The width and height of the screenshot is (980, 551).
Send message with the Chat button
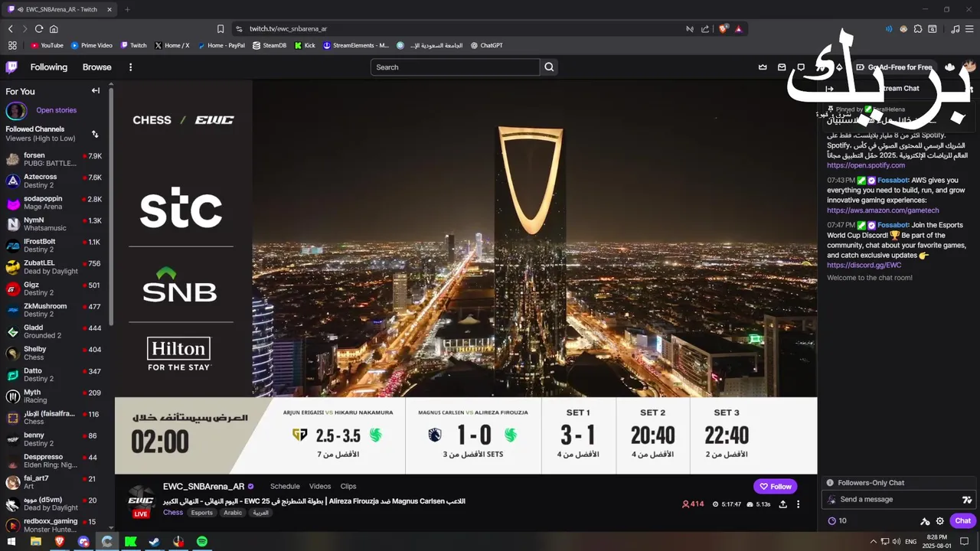click(x=962, y=521)
